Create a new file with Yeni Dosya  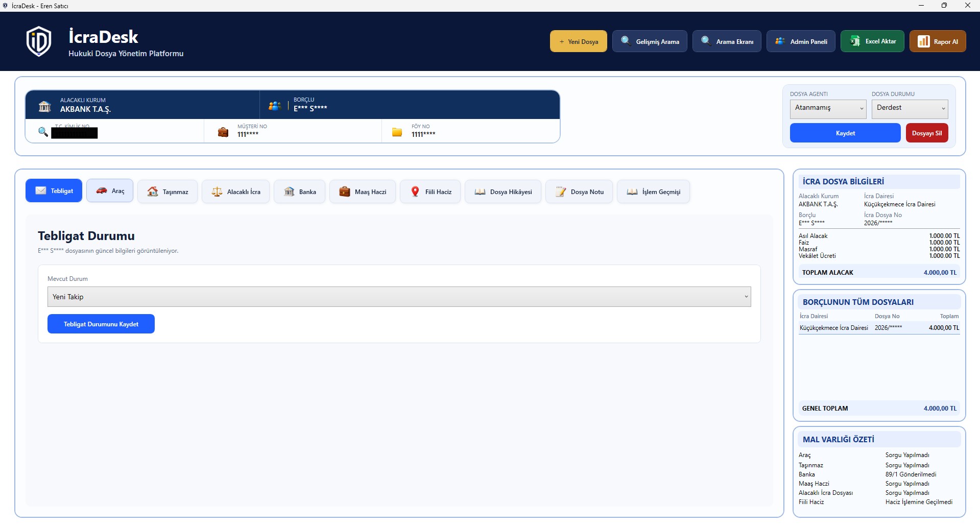pyautogui.click(x=578, y=41)
